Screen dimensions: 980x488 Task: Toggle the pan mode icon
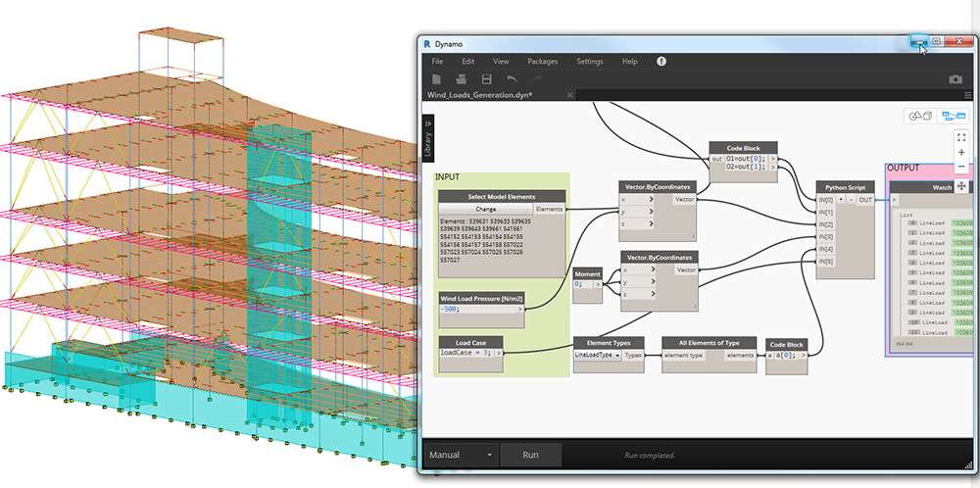point(961,186)
